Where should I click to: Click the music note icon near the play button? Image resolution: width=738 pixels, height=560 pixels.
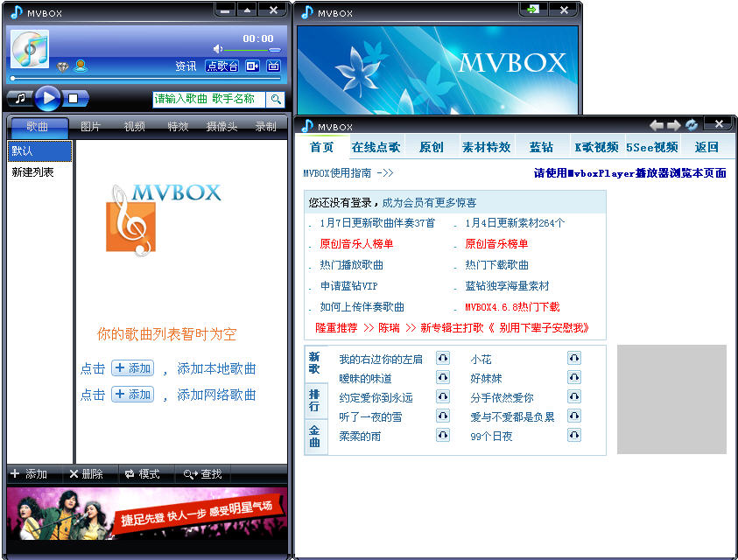20,98
